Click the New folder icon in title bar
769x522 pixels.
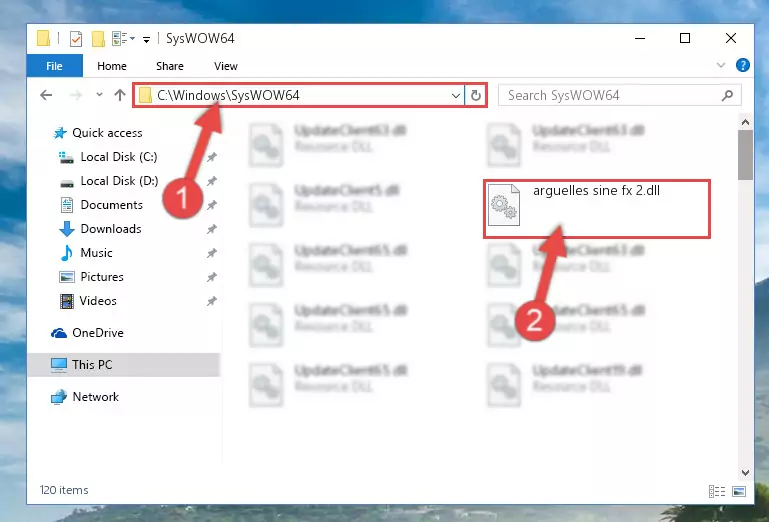99,38
